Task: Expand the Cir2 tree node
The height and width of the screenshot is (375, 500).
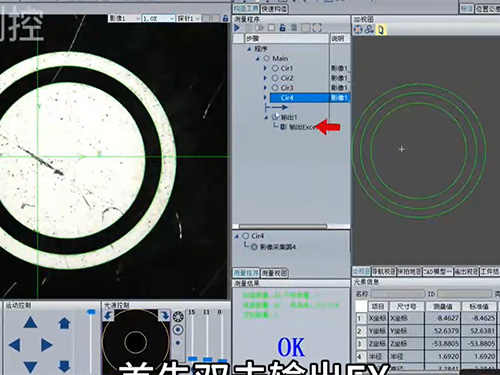Action: (x=265, y=78)
